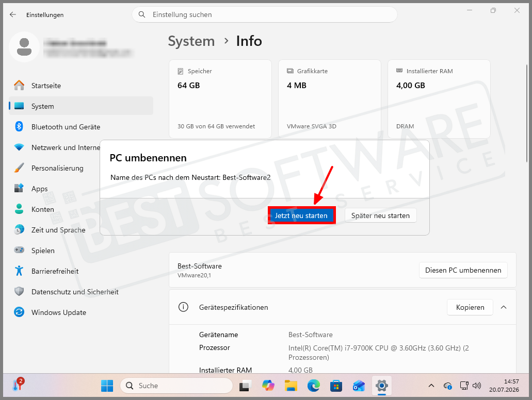The width and height of the screenshot is (532, 400).
Task: Collapse the Gerätespezifikationen section
Action: pos(504,307)
